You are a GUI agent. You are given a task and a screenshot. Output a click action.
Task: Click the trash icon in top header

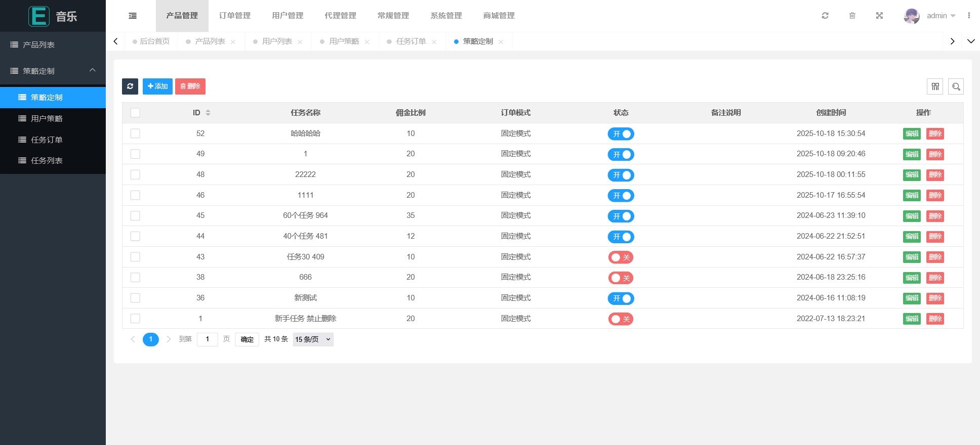point(852,16)
